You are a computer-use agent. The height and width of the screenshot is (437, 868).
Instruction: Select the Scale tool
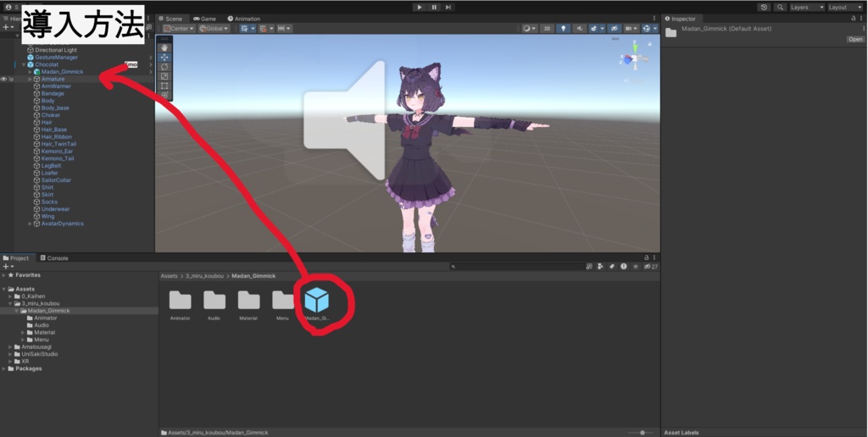point(164,76)
